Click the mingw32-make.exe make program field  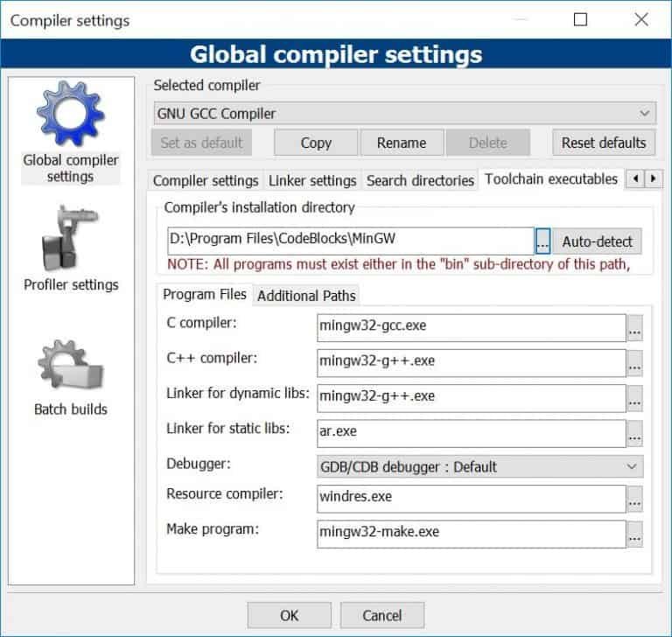coord(472,534)
